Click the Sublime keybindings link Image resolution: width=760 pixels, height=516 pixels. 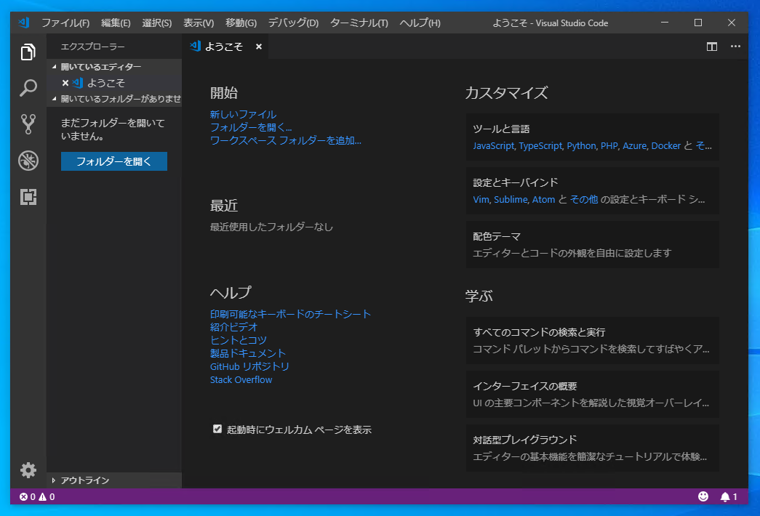[x=510, y=200]
